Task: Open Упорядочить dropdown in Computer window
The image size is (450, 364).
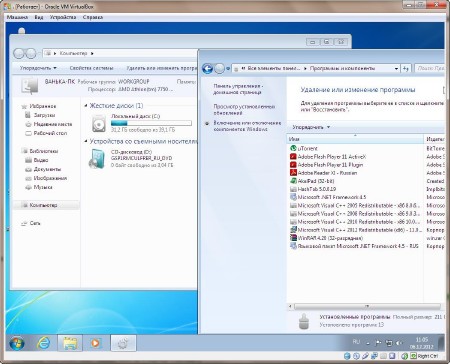Action: [x=38, y=68]
